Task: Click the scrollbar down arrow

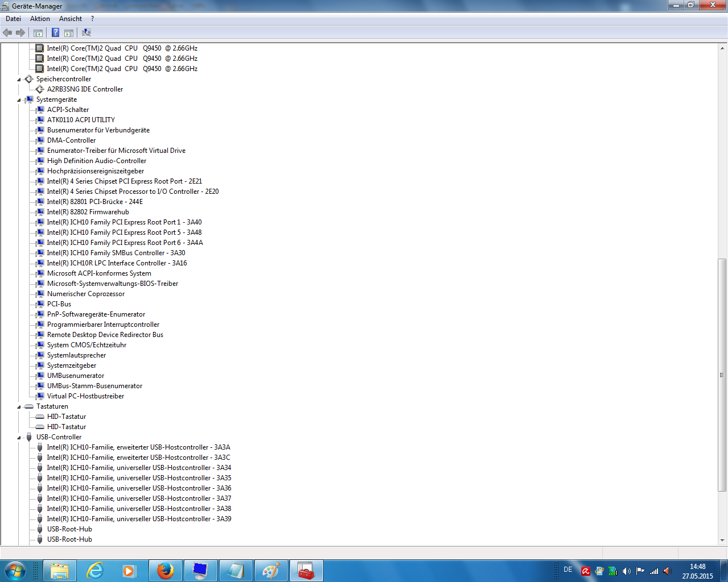Action: (722, 541)
